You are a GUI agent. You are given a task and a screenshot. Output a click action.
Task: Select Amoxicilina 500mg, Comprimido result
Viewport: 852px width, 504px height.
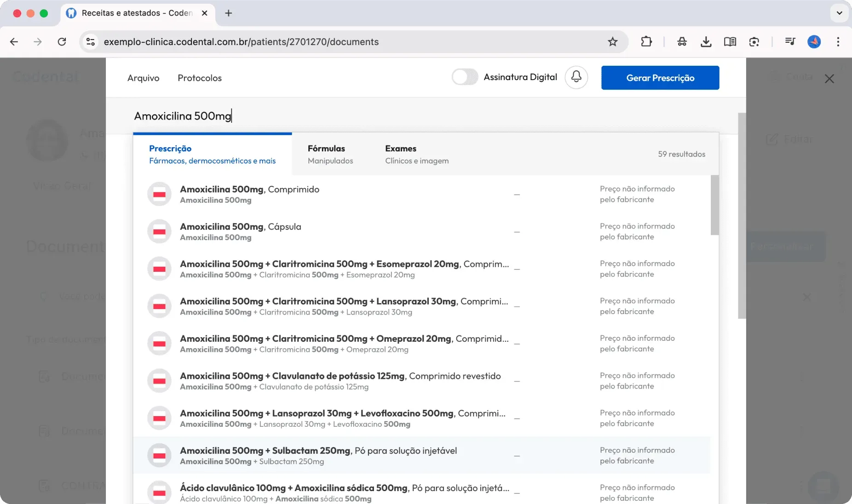coord(421,194)
